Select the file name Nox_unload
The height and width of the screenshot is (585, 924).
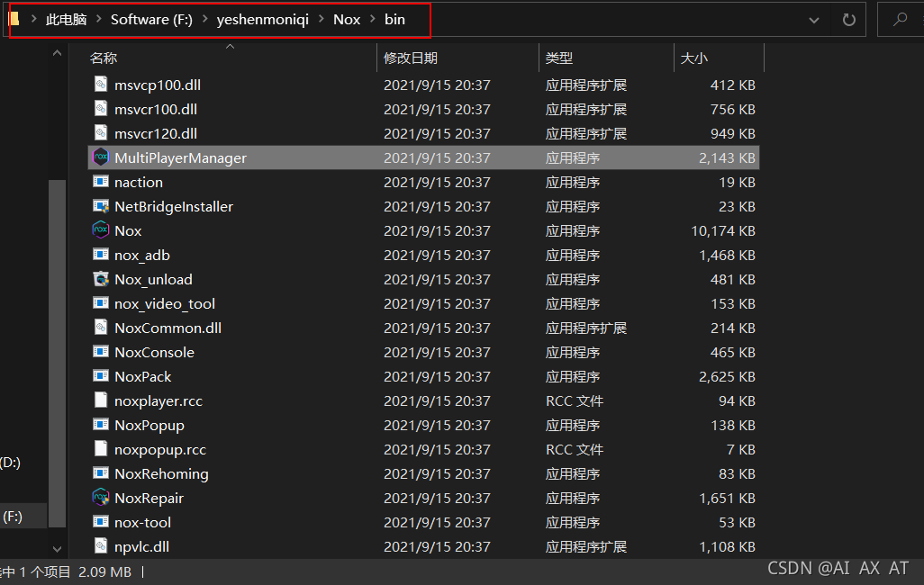coord(153,279)
